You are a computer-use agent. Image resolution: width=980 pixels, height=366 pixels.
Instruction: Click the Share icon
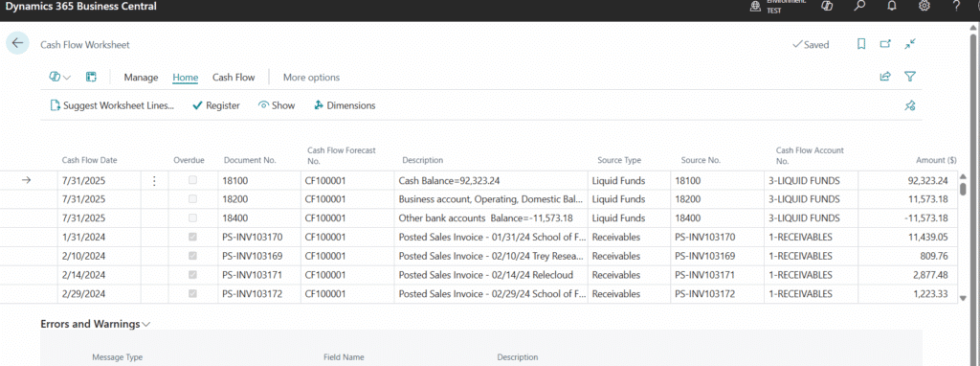[885, 77]
